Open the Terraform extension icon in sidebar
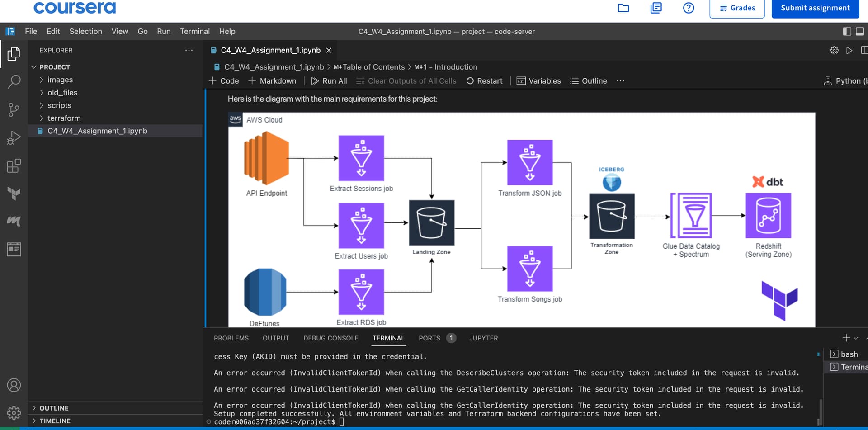 point(14,194)
